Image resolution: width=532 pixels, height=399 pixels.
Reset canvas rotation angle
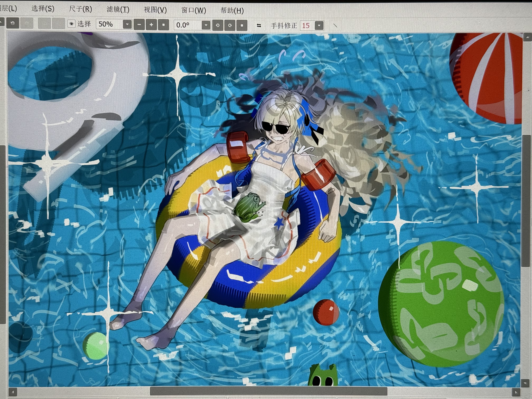pyautogui.click(x=242, y=25)
